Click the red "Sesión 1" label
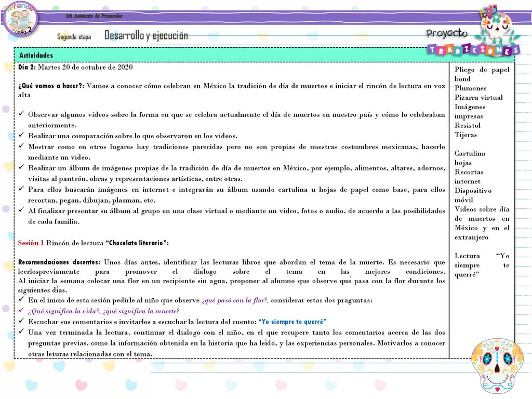 point(31,243)
